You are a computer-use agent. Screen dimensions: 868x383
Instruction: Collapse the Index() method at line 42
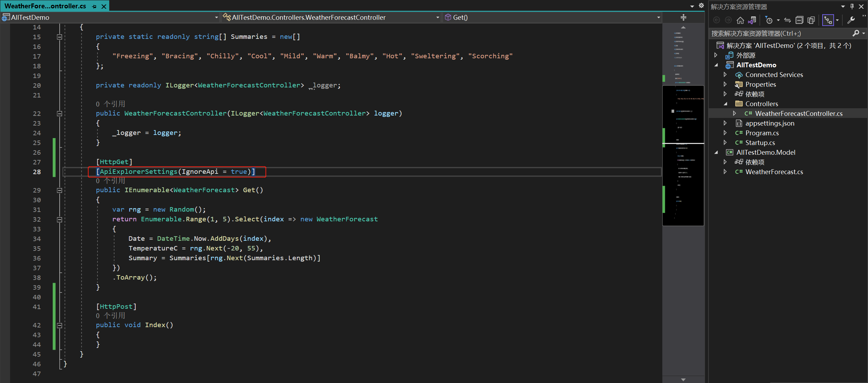coord(59,325)
